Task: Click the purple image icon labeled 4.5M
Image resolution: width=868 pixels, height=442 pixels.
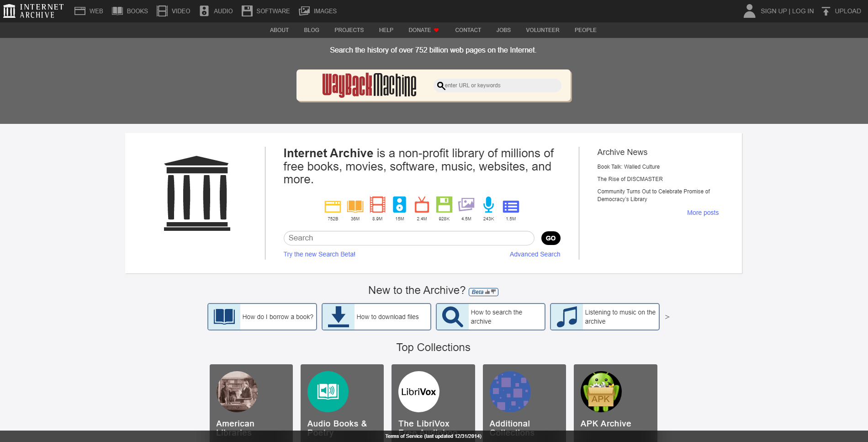Action: pyautogui.click(x=466, y=205)
